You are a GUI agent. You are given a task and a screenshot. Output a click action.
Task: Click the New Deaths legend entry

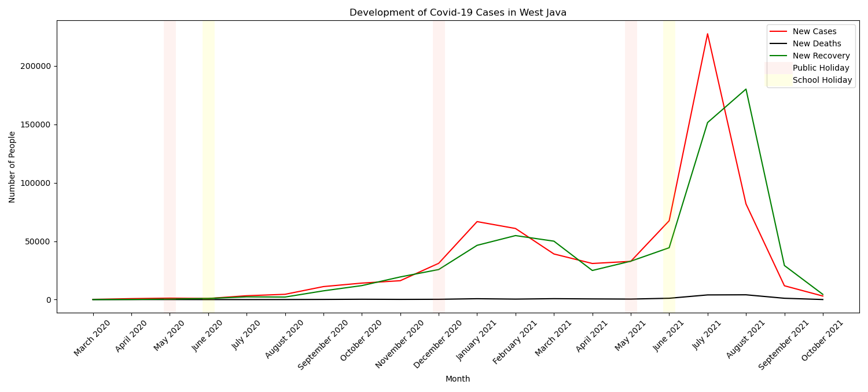[x=816, y=44]
